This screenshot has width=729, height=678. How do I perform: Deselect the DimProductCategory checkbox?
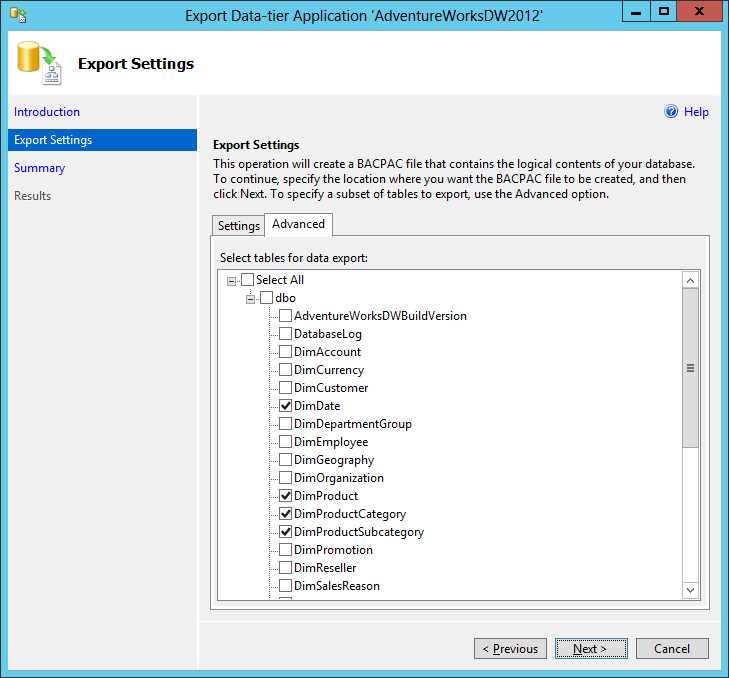coord(285,513)
